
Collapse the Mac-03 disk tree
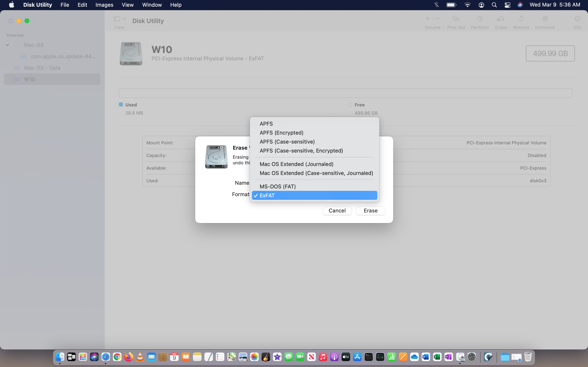pos(7,45)
